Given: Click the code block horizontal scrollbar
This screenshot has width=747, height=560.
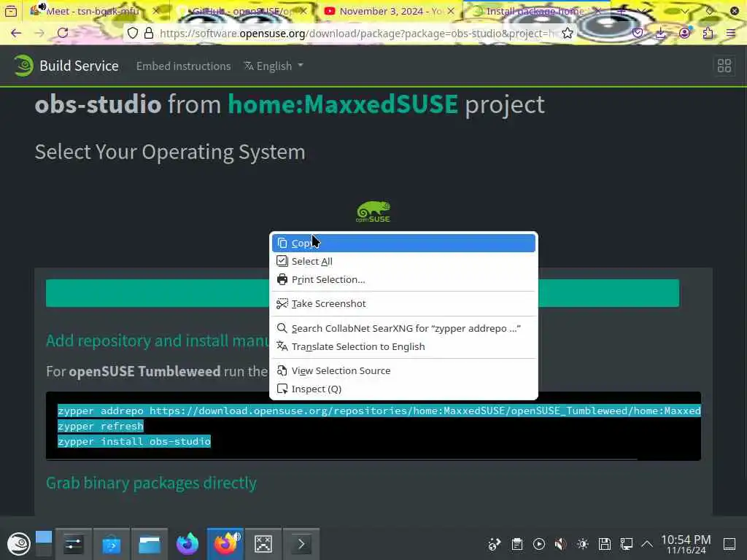Looking at the screenshot, I should coord(342,459).
